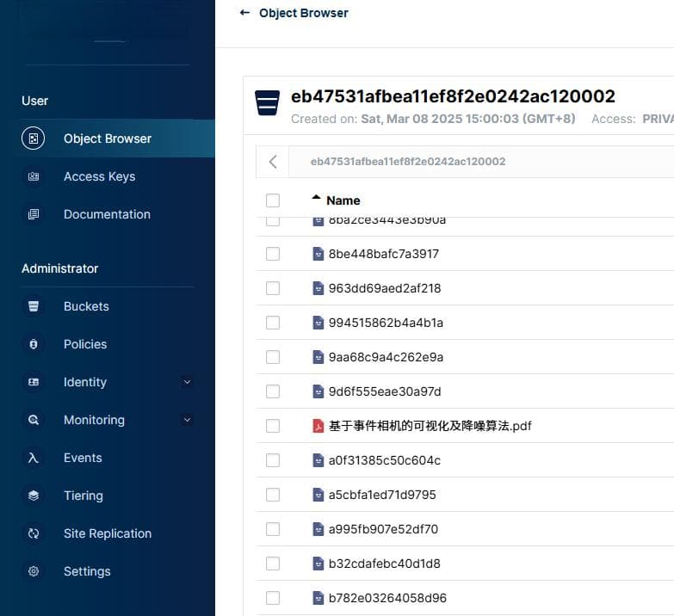
Task: Open object a995fb907e52df70
Action: point(383,529)
